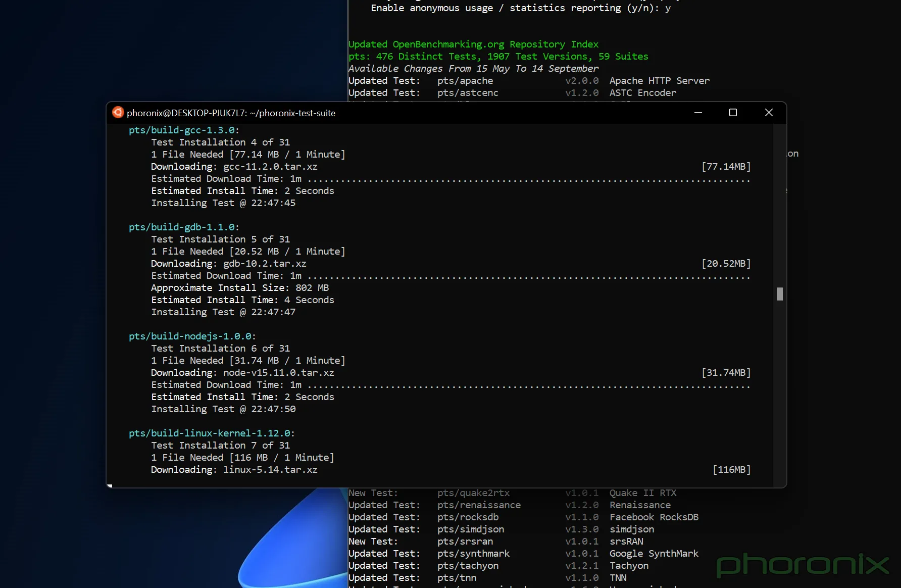Screen dimensions: 901x588
Task: Click the terminal scrollbar thumb
Action: (780, 294)
